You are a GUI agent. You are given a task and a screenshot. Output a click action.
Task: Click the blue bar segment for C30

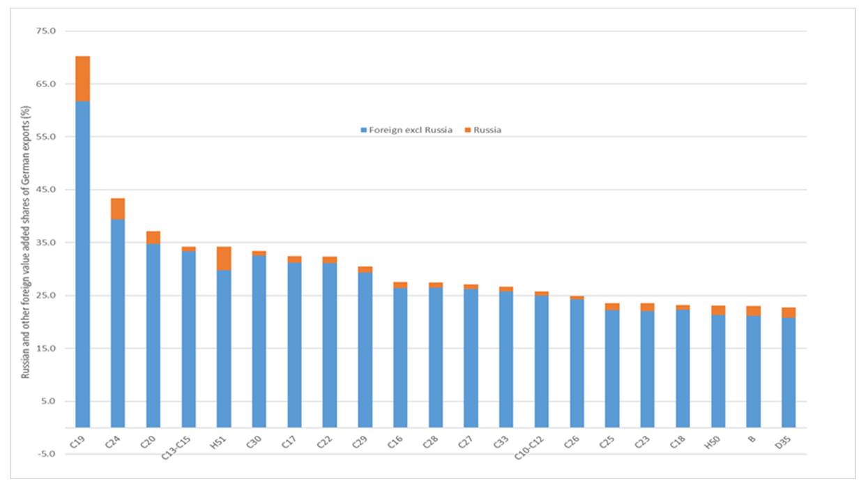tap(259, 341)
